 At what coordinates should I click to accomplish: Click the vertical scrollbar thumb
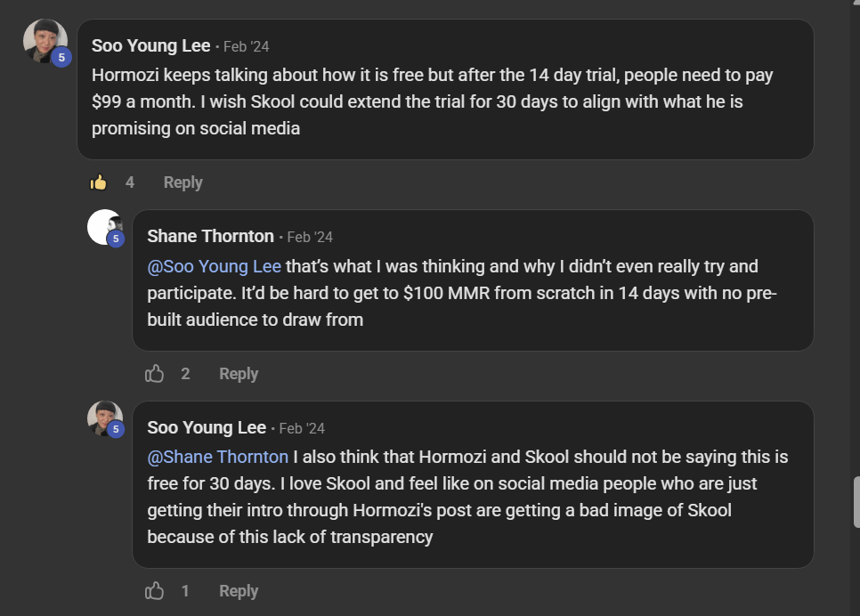pyautogui.click(x=856, y=502)
